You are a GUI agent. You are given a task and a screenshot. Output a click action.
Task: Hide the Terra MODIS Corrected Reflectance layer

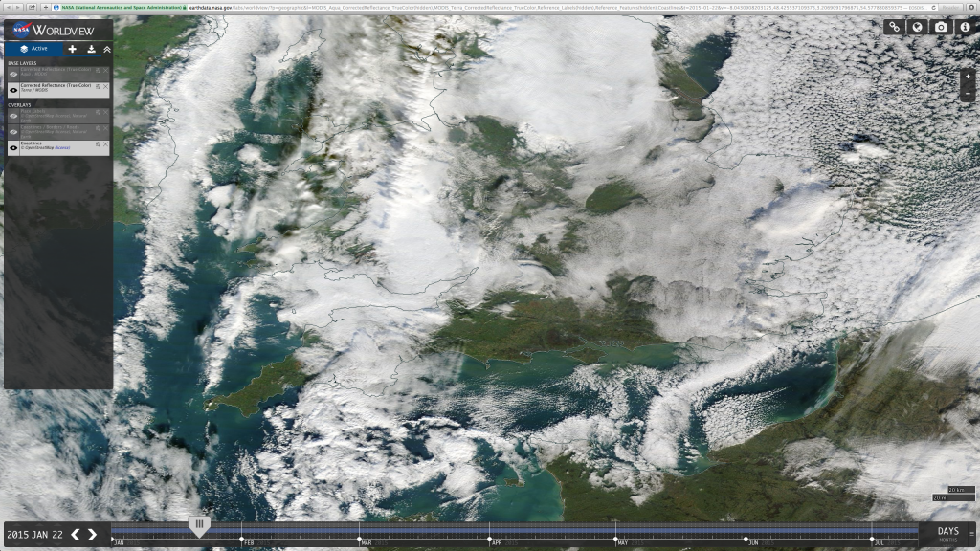pyautogui.click(x=13, y=90)
